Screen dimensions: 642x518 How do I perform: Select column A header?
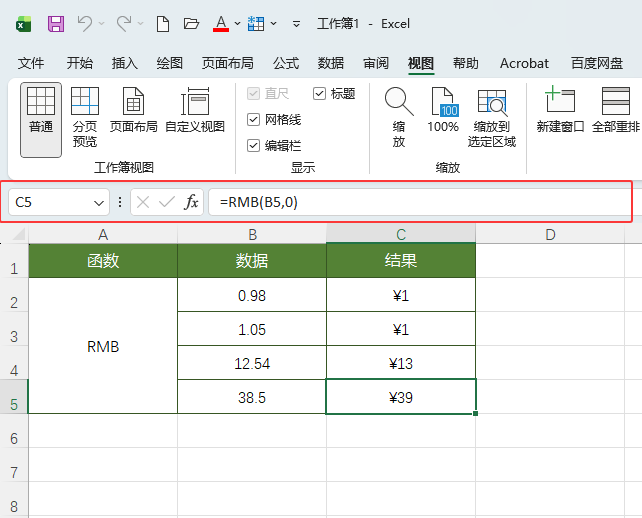(103, 235)
